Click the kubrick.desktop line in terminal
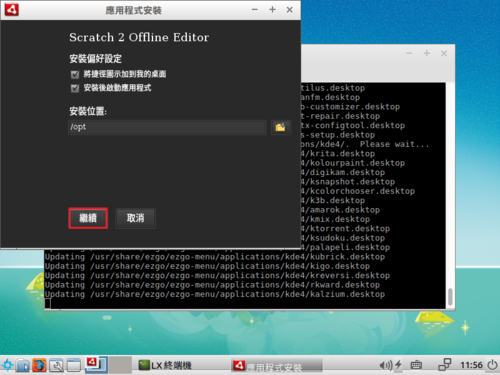This screenshot has width=500, height=375. tap(215, 257)
